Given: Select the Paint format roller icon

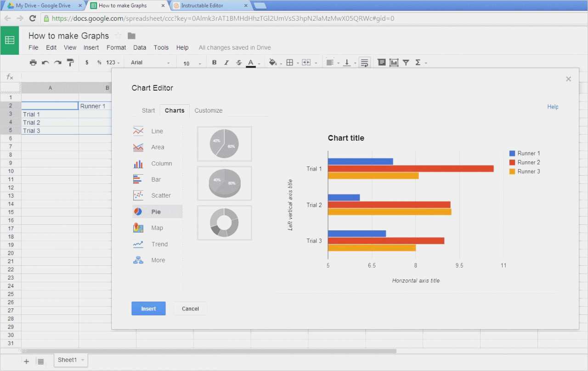Looking at the screenshot, I should tap(70, 63).
